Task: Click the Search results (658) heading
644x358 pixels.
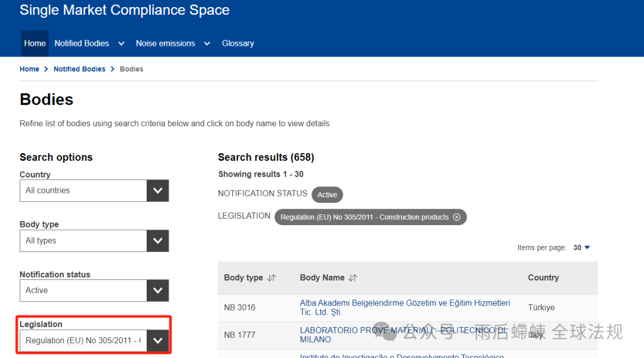Action: (x=266, y=157)
